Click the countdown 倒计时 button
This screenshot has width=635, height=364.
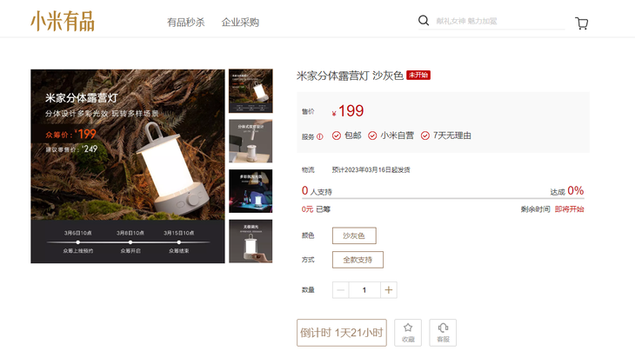click(x=341, y=333)
